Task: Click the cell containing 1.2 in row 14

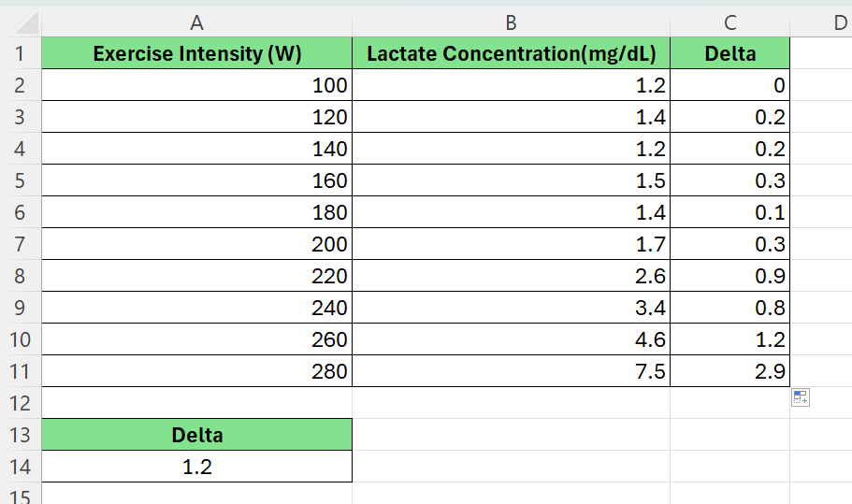Action: 196,467
